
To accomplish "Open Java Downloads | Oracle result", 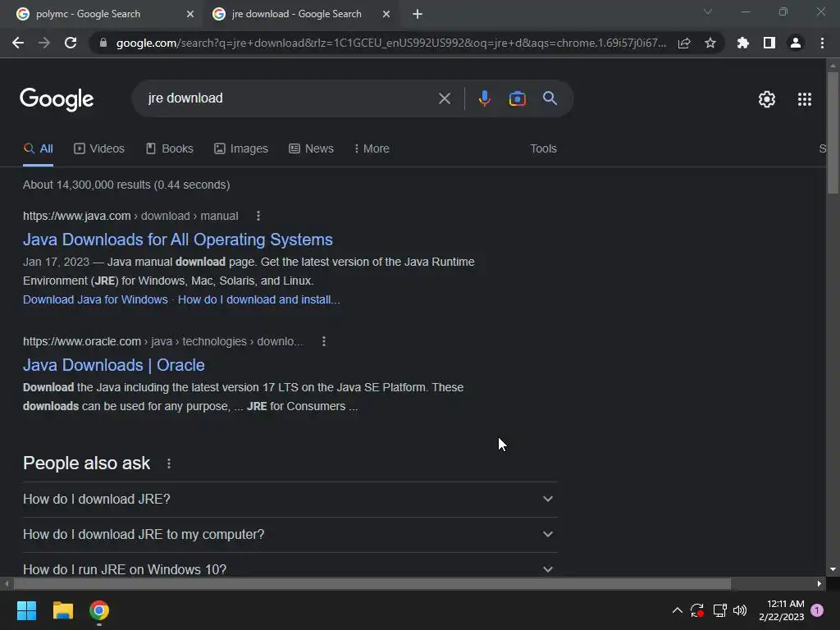I will tap(113, 365).
